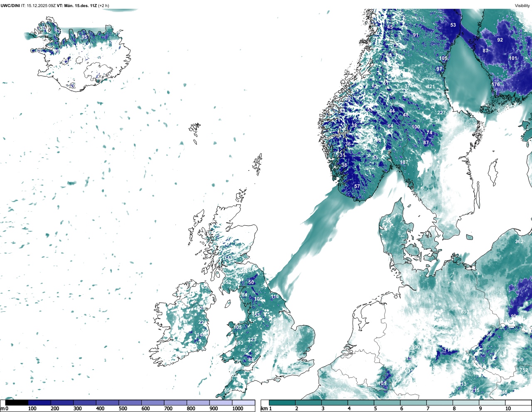The height and width of the screenshot is (412, 532).
Task: Click the 'km' unit label of the legend
Action: 264,409
